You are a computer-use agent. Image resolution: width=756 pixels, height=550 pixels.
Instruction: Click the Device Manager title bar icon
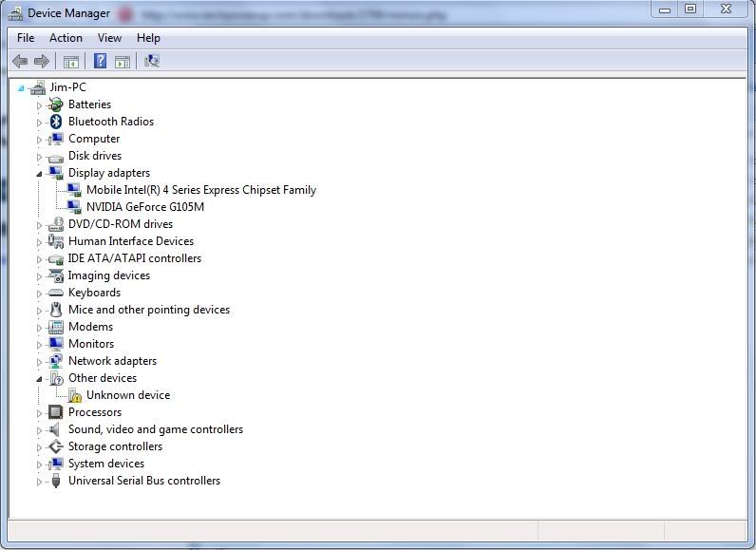(15, 13)
